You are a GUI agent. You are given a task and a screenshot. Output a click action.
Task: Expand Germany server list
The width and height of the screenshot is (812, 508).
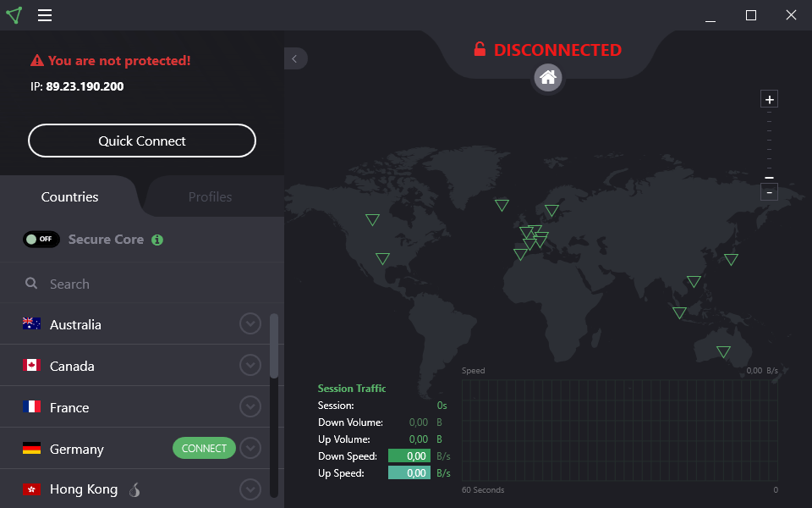250,448
